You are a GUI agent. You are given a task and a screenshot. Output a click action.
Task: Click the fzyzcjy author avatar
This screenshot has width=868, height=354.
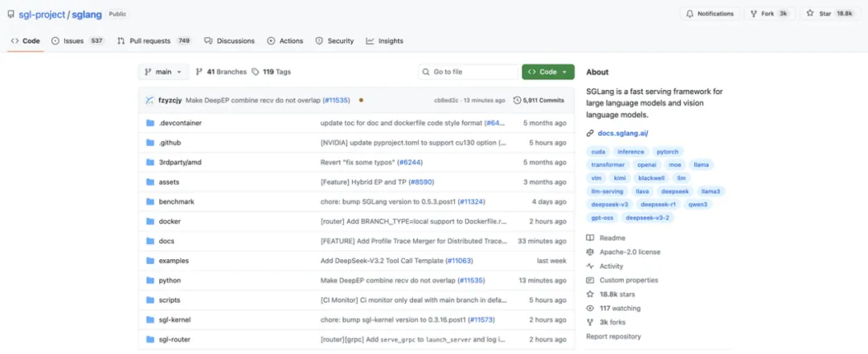click(149, 100)
